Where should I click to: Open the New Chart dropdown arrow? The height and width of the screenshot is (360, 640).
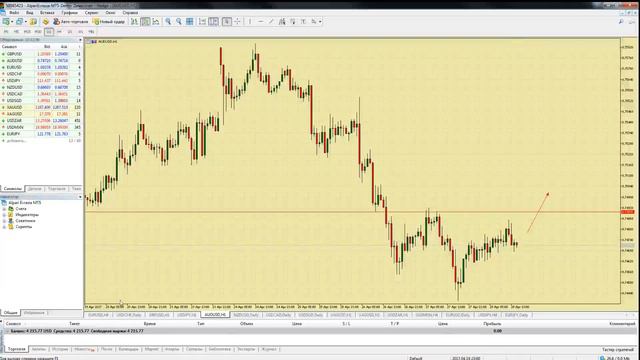coord(12,22)
